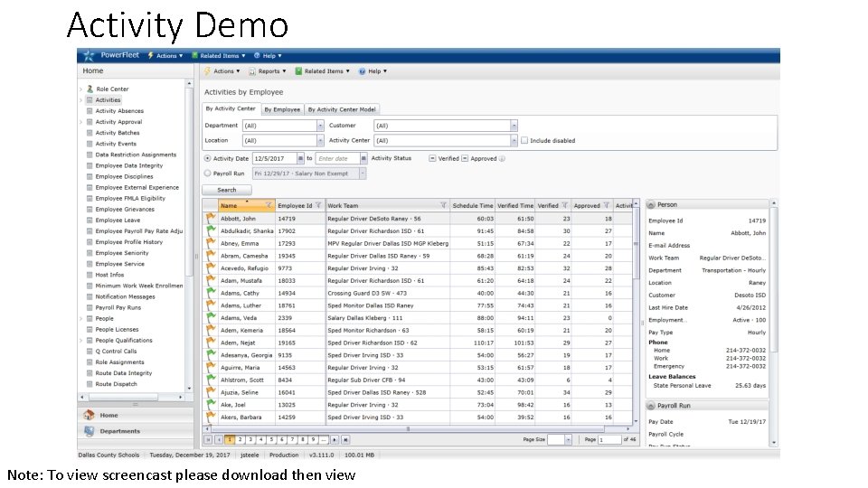Open the Department dropdown
Screen dimensions: 868x488
click(320, 126)
